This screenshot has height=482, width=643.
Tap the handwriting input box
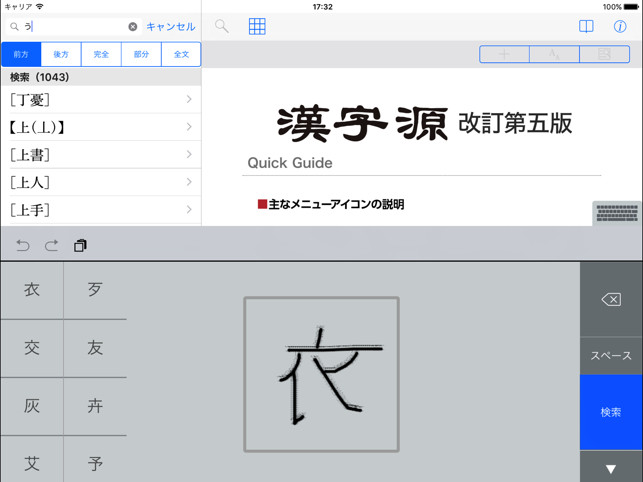(x=322, y=375)
